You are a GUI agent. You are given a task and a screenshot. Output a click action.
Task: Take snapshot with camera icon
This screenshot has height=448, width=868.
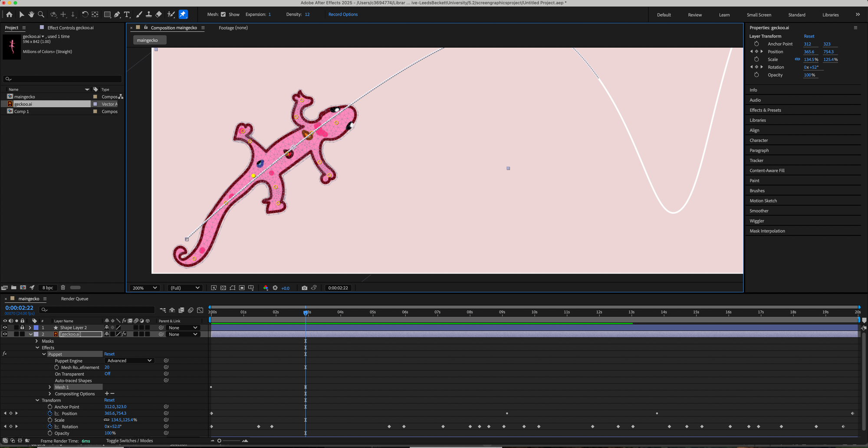[304, 288]
